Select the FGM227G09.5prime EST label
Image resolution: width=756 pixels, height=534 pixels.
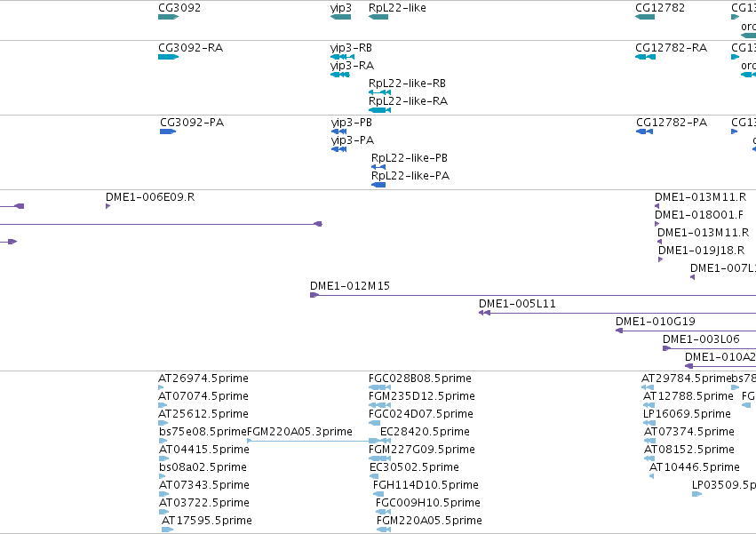click(422, 450)
